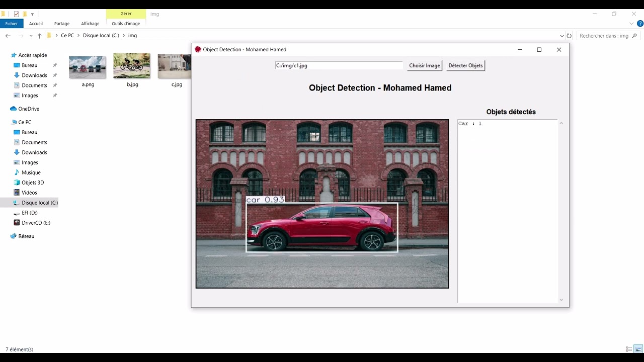Click the 'Car : 1' result line
Image resolution: width=644 pixels, height=362 pixels.
coord(470,124)
